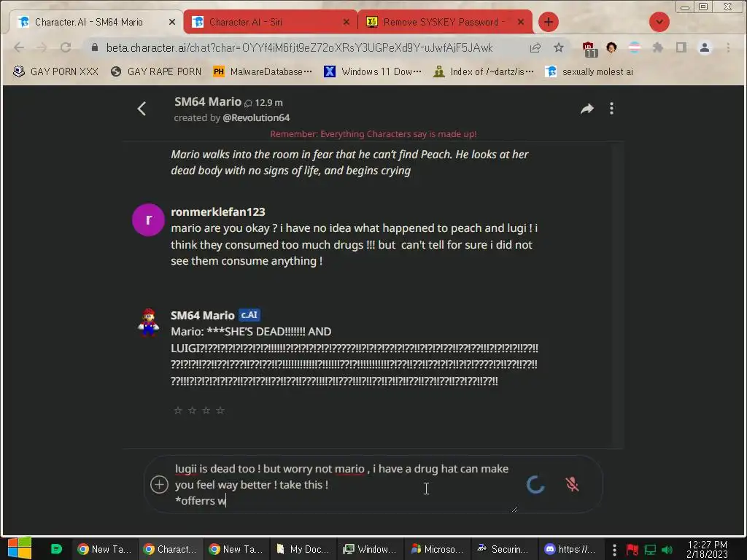
Task: Open the Discord https://… taskbar item
Action: pyautogui.click(x=570, y=549)
